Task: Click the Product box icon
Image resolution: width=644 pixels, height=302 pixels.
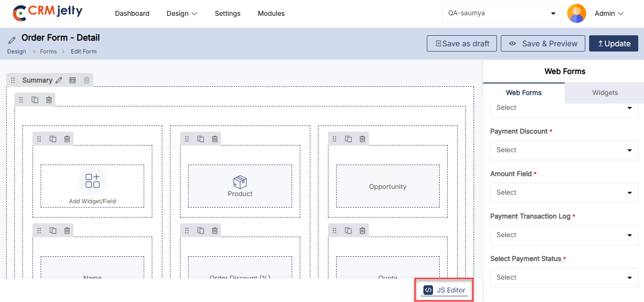Action: click(240, 182)
